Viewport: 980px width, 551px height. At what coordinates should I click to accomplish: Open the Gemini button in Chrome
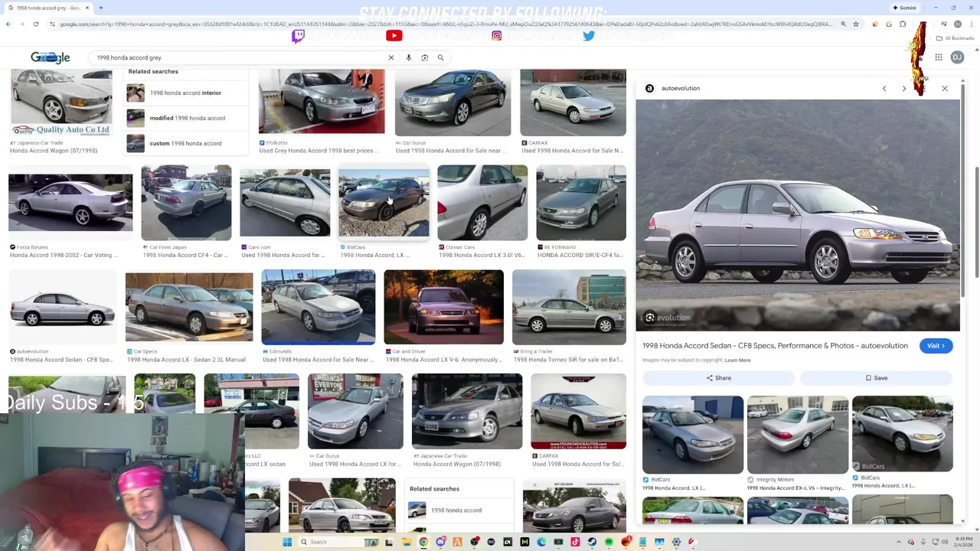[x=904, y=8]
